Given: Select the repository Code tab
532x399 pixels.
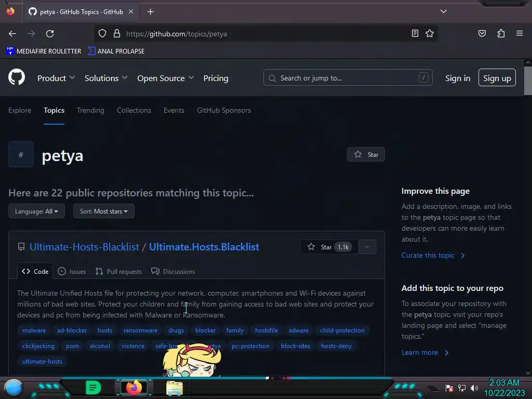Looking at the screenshot, I should click(35, 271).
